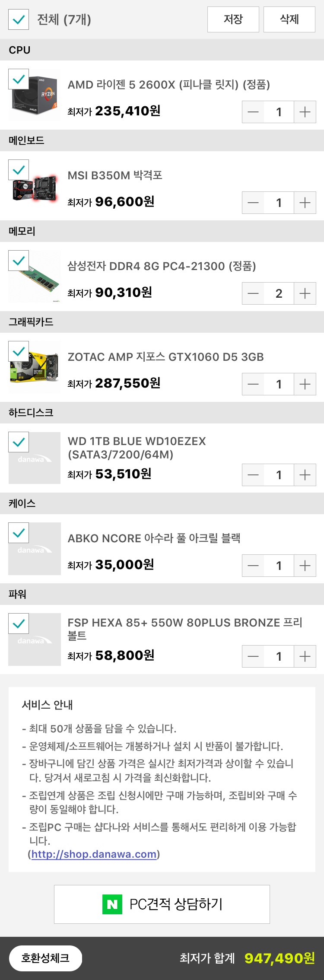Viewport: 324px width, 980px height.
Task: Decrease WD 1TB BLUE hard disk quantity
Action: pos(253,475)
